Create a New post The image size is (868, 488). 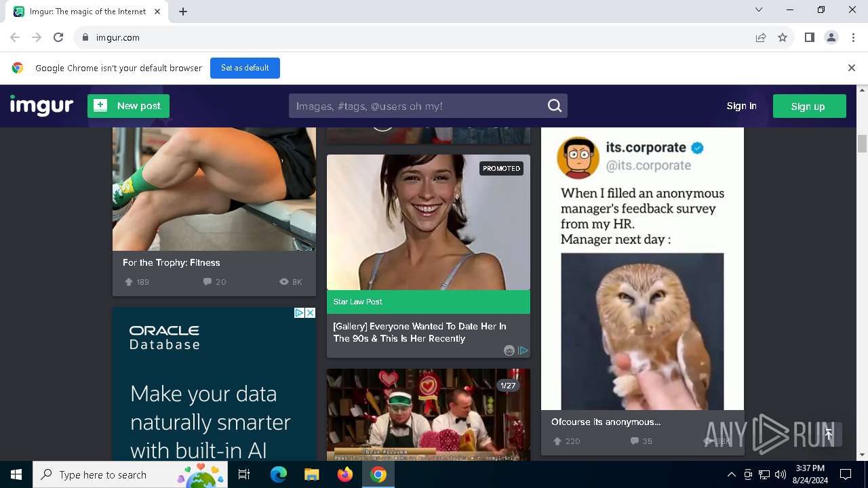[128, 106]
